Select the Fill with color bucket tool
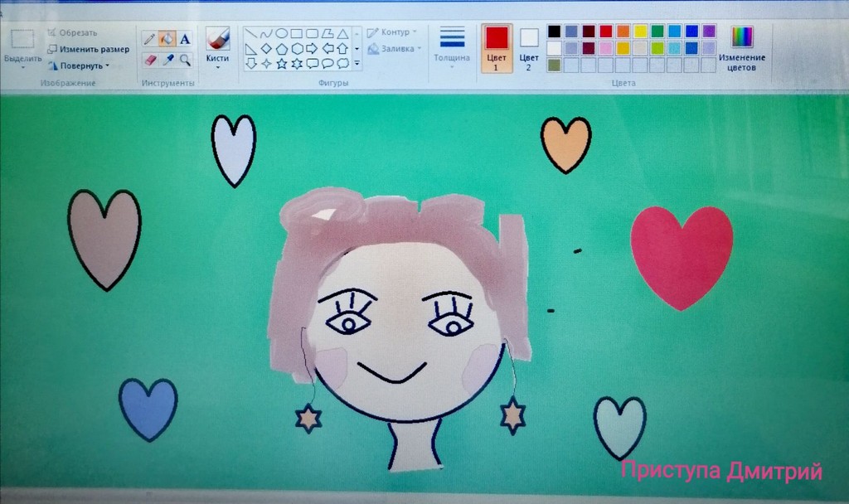 tap(167, 39)
